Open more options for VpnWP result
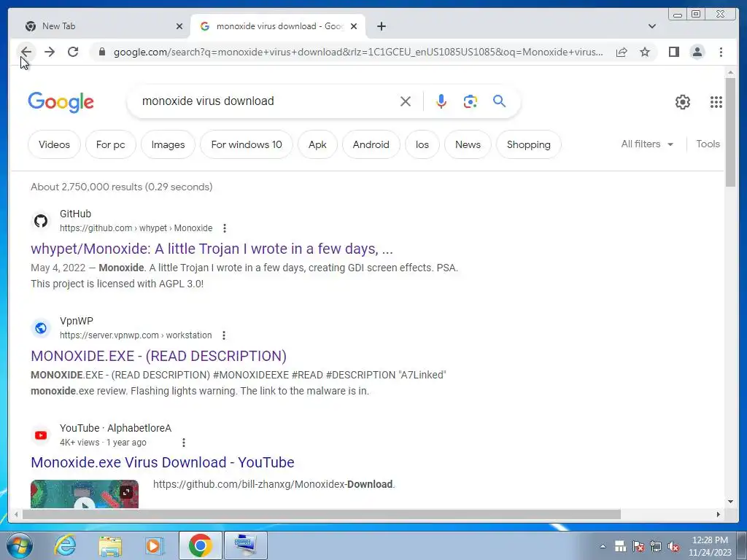 point(223,335)
